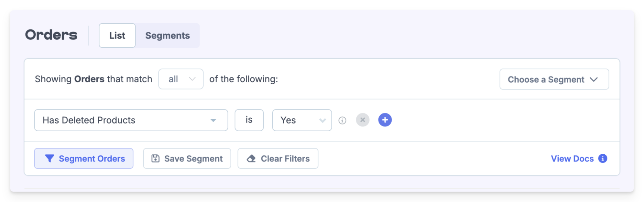Viewport: 644px width, 202px height.
Task: Open the View Docs link
Action: tap(572, 158)
